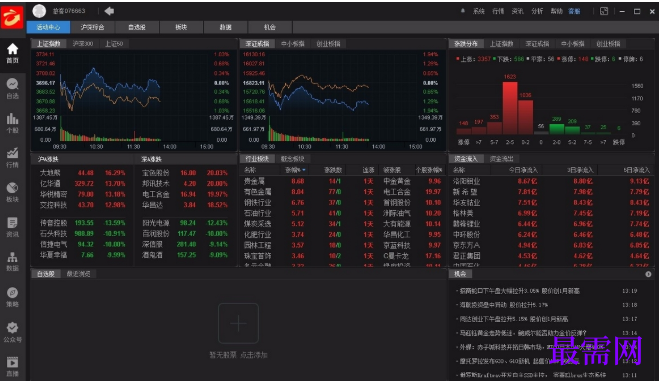Screen dimensions: 661x382
Task: Open the 板块 tab in top navigation
Action: (181, 27)
